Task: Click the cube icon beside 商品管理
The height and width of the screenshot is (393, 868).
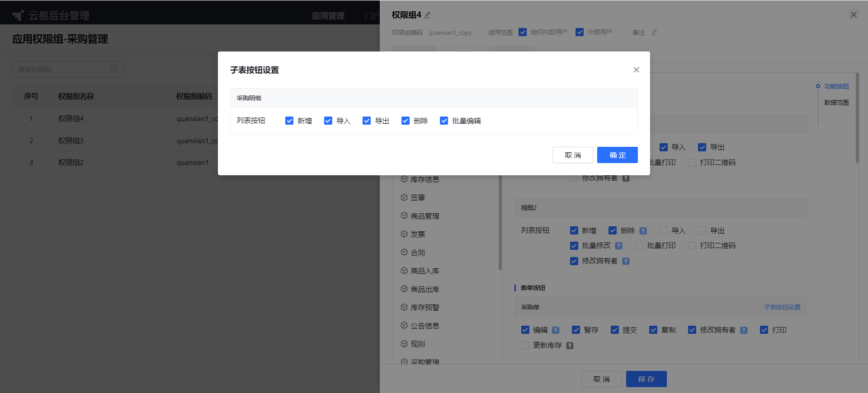Action: (x=404, y=215)
